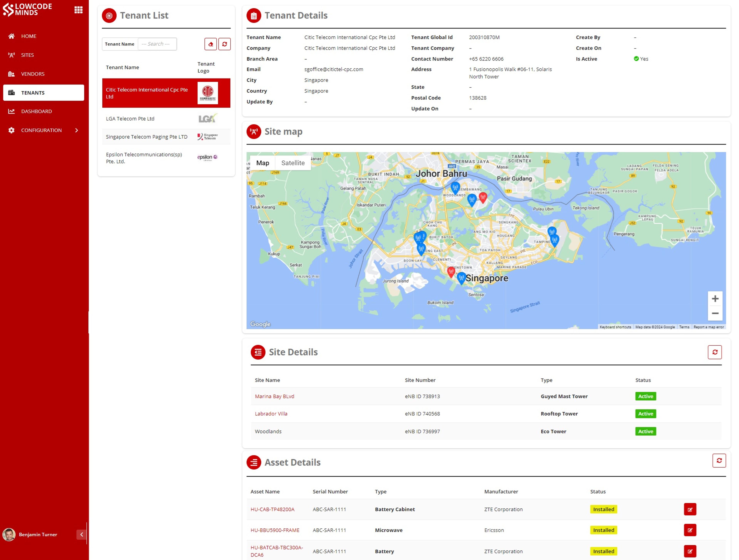
Task: Select Citic Telecom International tenant row
Action: pos(166,93)
